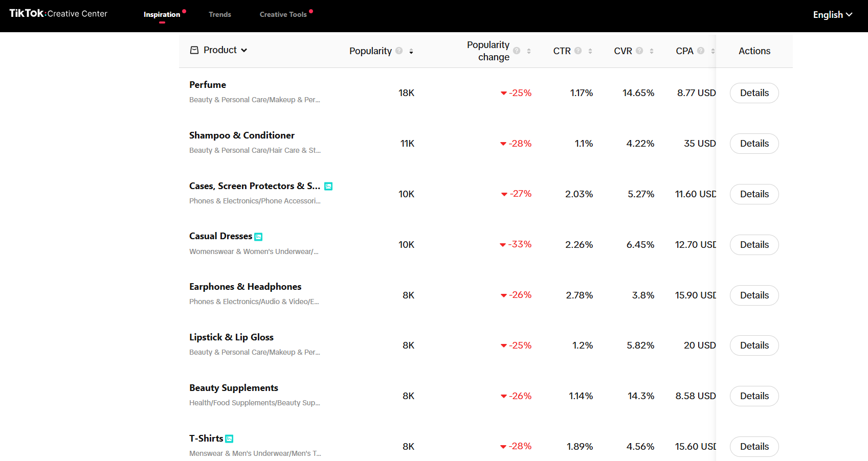The width and height of the screenshot is (868, 461).
Task: Click the Popularity help question icon
Action: tap(399, 51)
